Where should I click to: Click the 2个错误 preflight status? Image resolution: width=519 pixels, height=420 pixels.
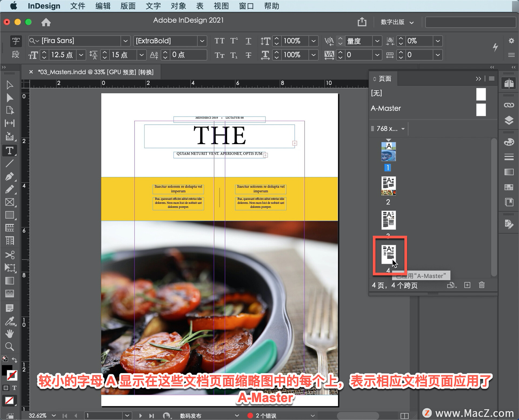265,415
